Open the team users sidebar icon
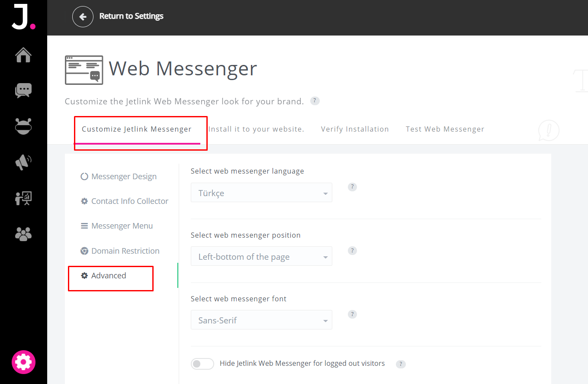The image size is (588, 384). point(23,234)
